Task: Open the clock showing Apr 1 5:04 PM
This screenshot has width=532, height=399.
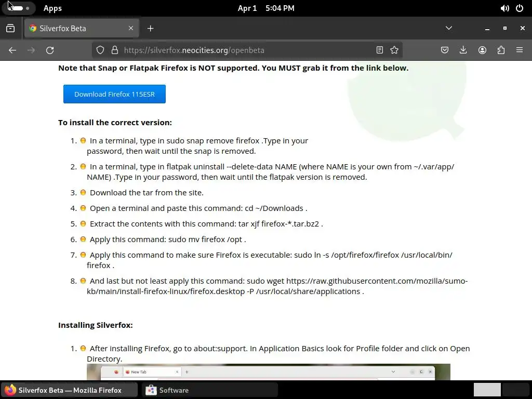Action: pyautogui.click(x=266, y=8)
